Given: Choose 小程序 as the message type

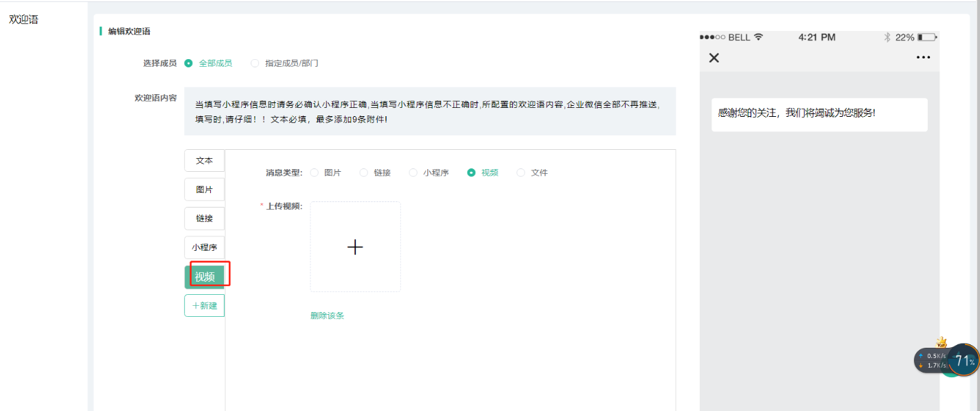Looking at the screenshot, I should (413, 173).
